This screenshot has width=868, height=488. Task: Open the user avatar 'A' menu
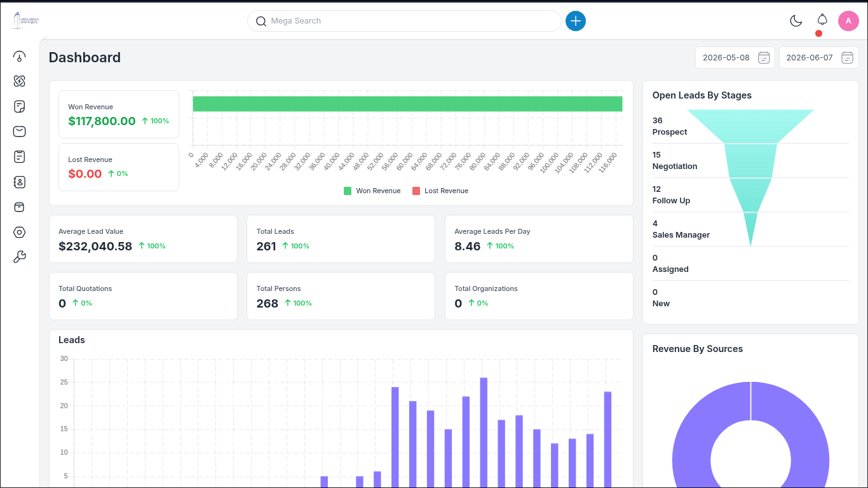[848, 21]
